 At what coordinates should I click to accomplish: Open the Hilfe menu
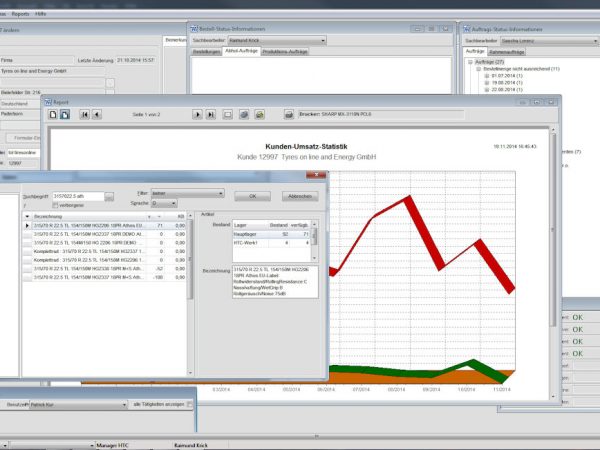pos(41,14)
